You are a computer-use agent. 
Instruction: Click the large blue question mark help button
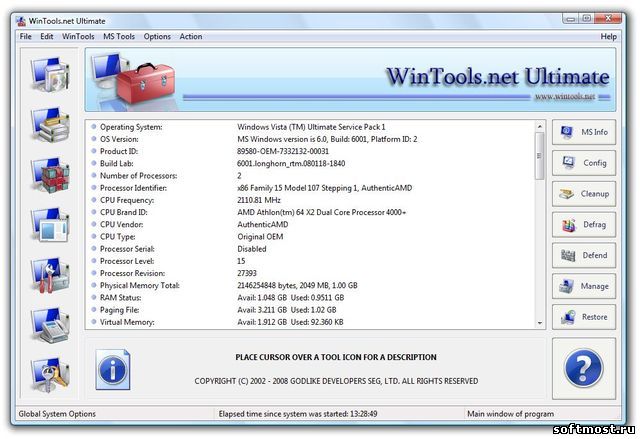tap(583, 368)
